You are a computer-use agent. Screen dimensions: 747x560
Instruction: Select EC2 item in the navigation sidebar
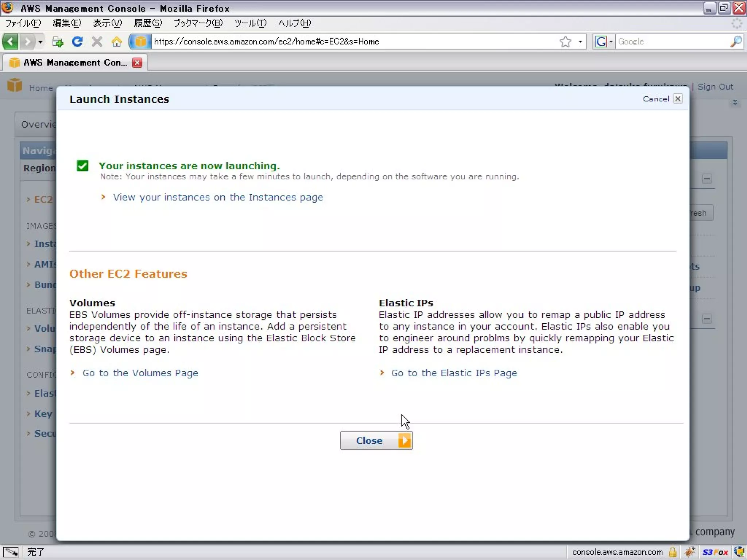click(43, 199)
